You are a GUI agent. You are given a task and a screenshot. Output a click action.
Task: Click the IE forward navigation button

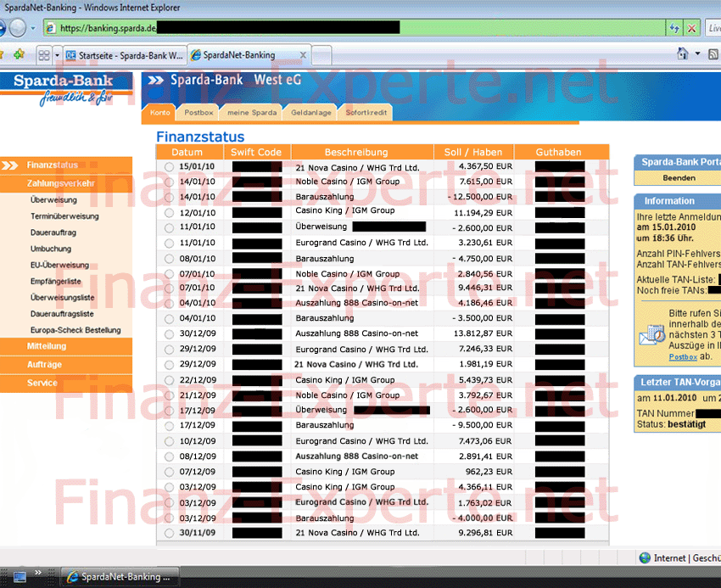[18, 28]
